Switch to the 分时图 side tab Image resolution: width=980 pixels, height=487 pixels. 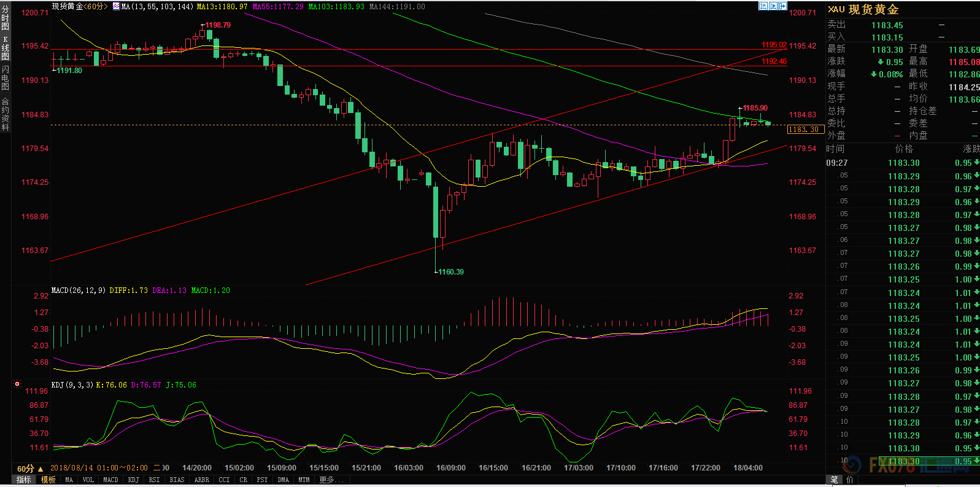point(6,18)
